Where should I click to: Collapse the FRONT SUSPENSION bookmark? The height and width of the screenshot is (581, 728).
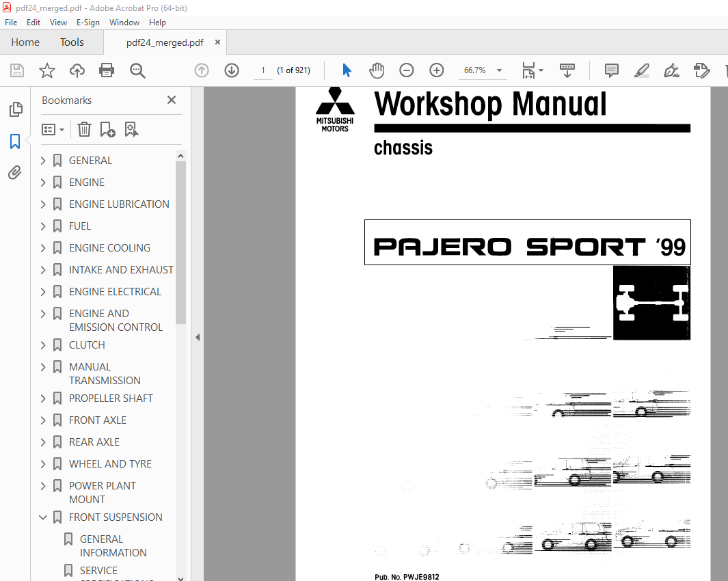point(43,517)
